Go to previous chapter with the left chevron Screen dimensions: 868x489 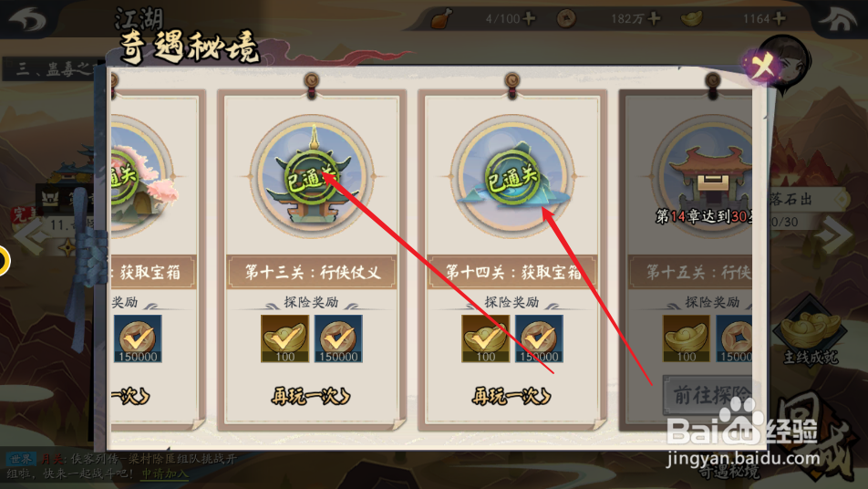tap(29, 235)
